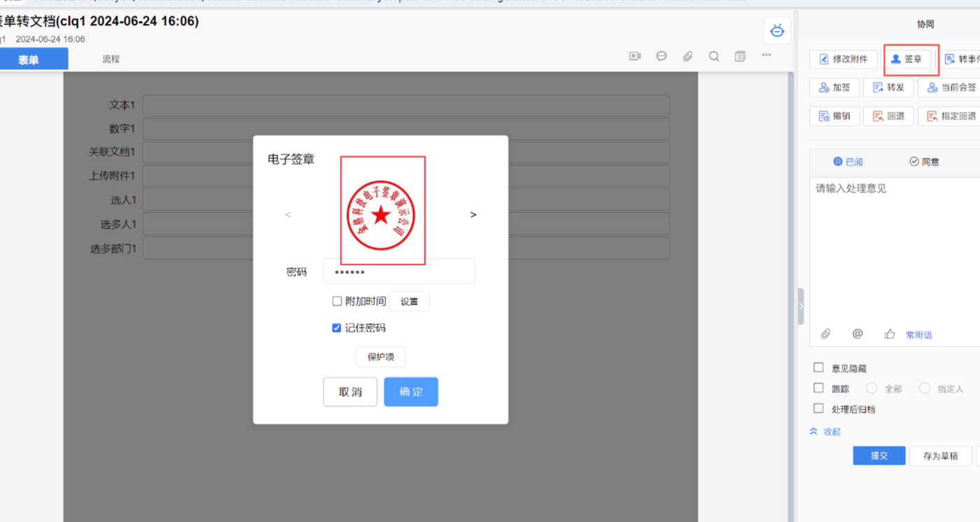The width and height of the screenshot is (980, 522).
Task: Uncheck the 记住密码 checkbox
Action: point(337,328)
